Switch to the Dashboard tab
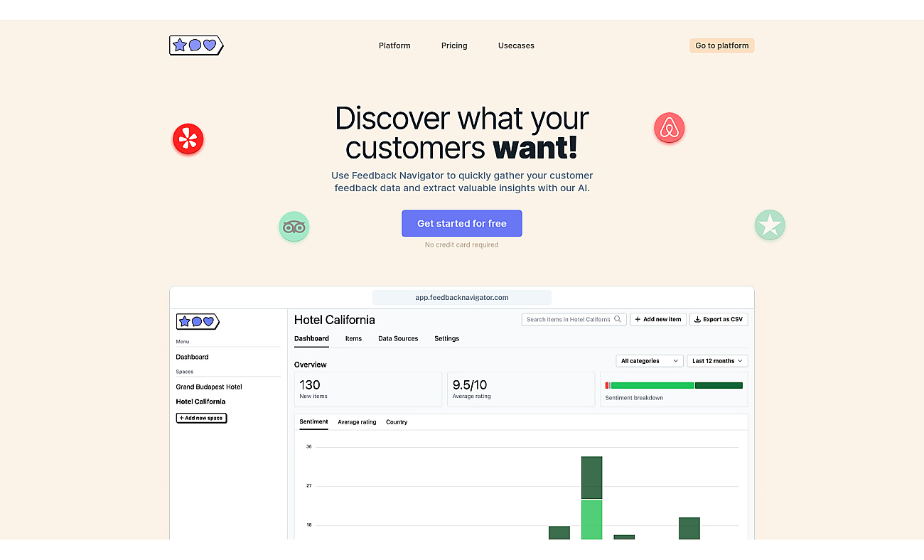This screenshot has width=924, height=560. 311,338
